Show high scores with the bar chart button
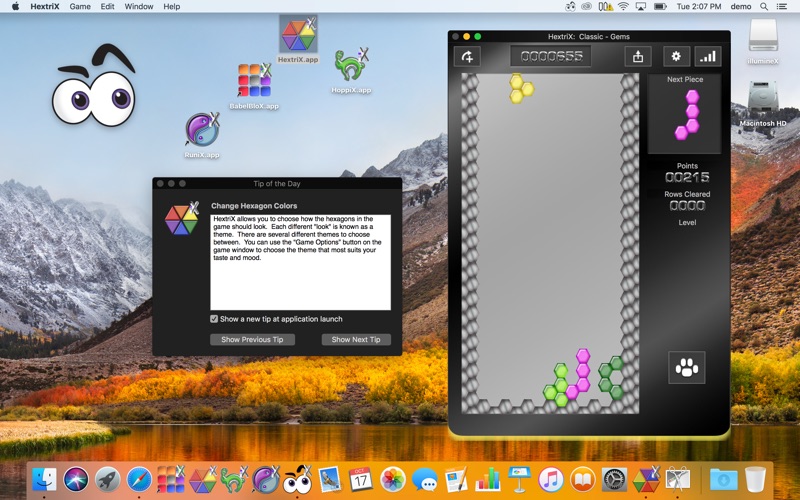800x500 pixels. tap(708, 56)
